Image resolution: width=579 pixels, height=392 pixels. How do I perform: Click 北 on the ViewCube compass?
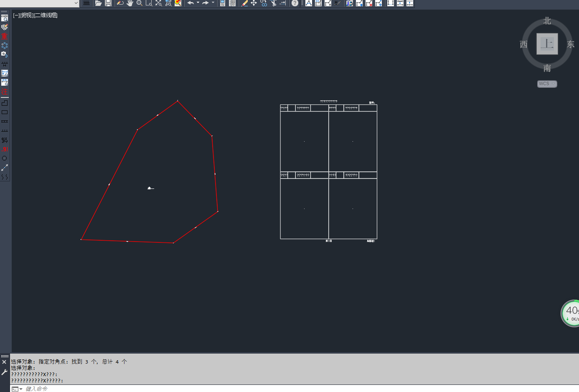[547, 21]
